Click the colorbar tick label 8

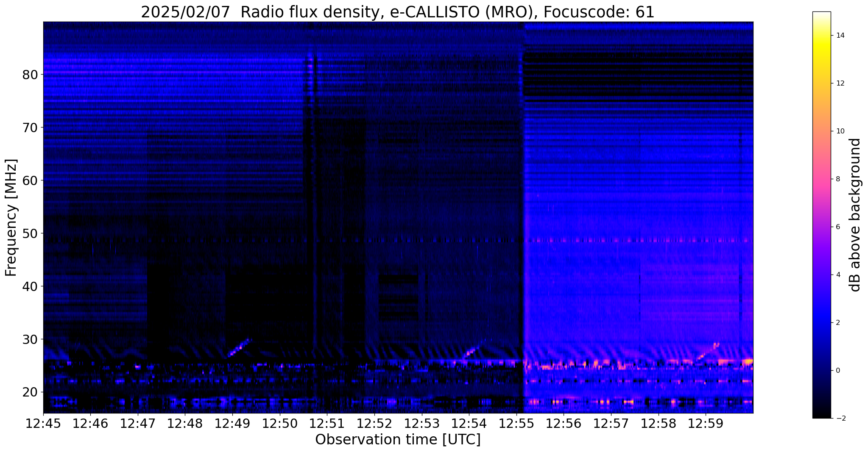click(838, 179)
